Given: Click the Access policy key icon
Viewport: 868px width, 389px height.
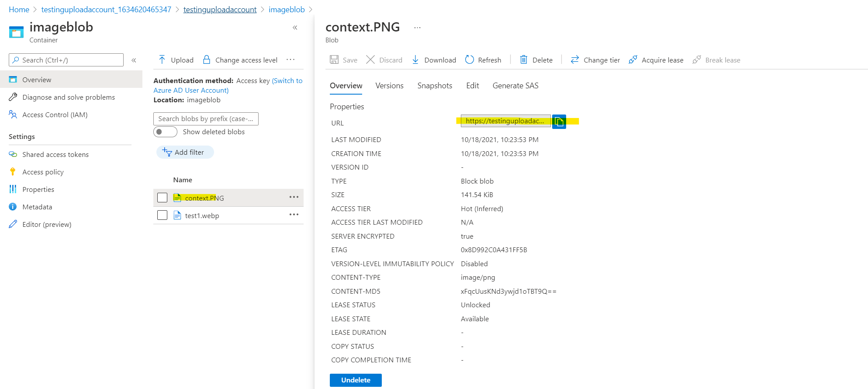Looking at the screenshot, I should (x=13, y=172).
